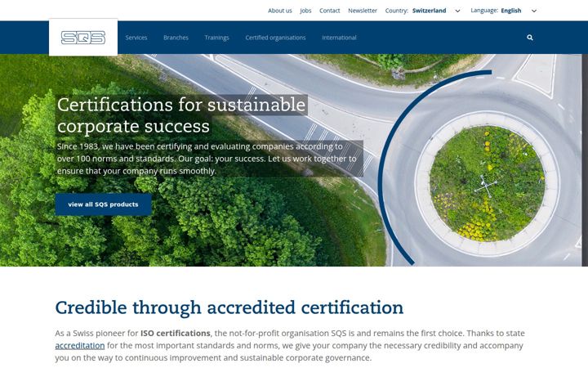Open the Contact link
The image size is (588, 368).
click(x=330, y=11)
